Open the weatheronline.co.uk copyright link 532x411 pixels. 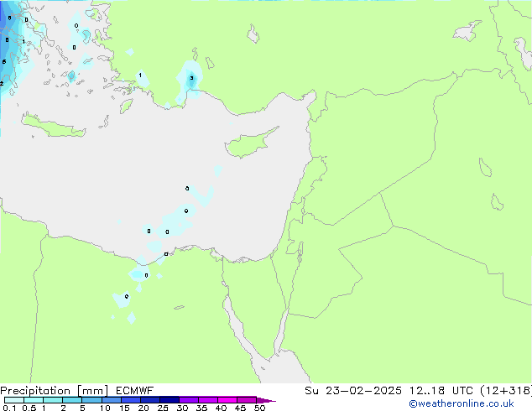point(462,403)
